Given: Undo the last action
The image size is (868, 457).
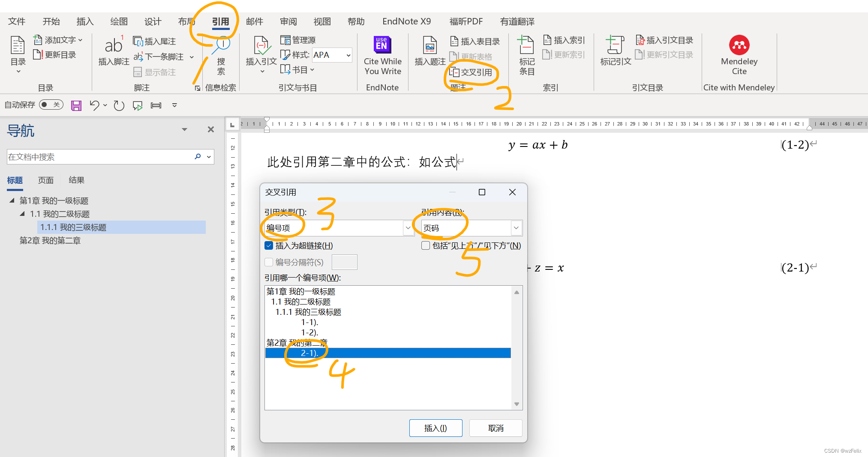Looking at the screenshot, I should [x=94, y=105].
